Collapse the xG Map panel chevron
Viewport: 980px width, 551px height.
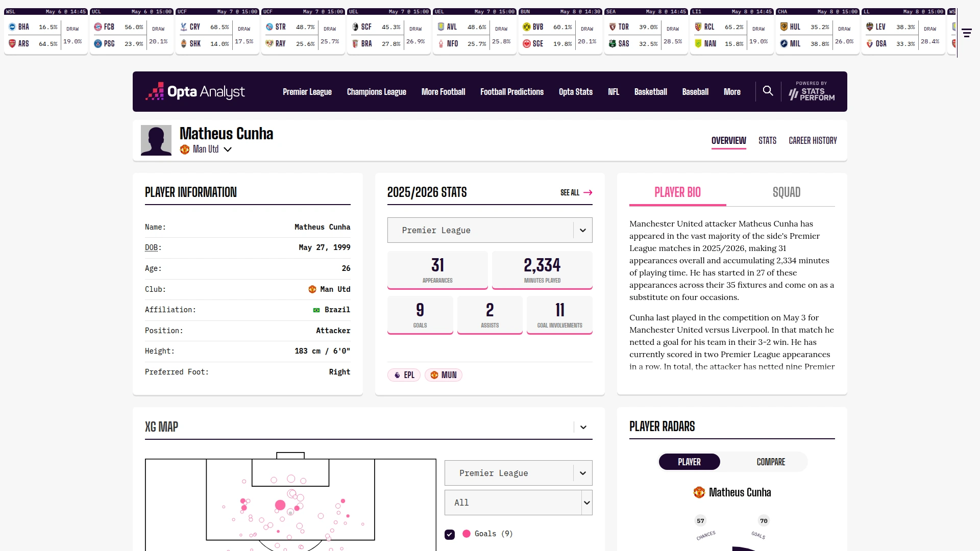tap(583, 427)
